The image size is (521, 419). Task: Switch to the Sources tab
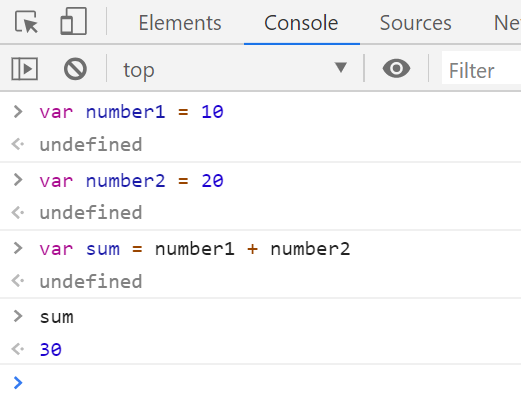tap(415, 23)
